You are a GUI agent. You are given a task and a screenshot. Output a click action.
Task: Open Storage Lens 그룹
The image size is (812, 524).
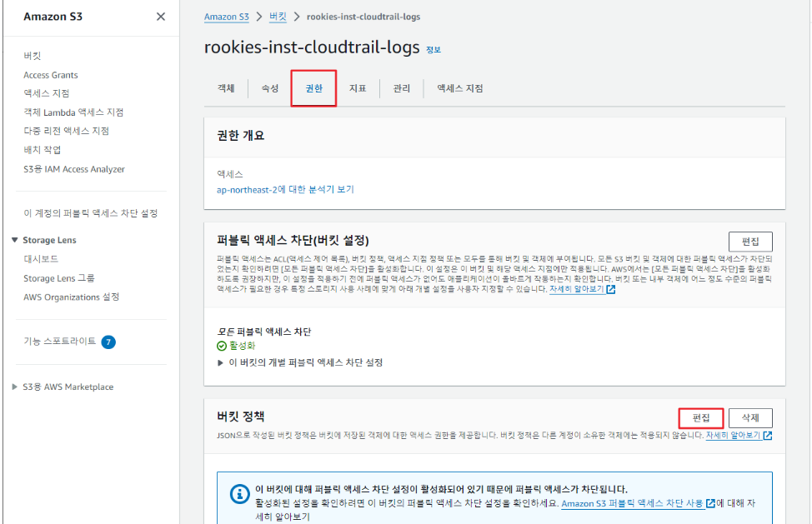[59, 278]
